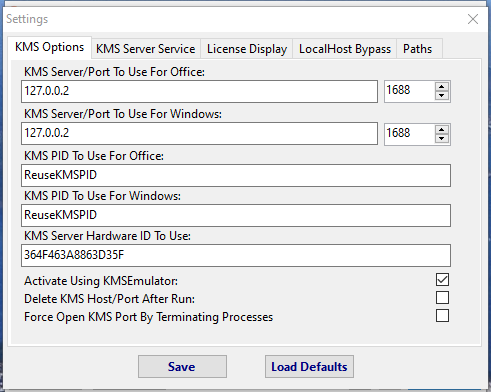The width and height of the screenshot is (491, 392).
Task: Click the Save button
Action: point(182,367)
